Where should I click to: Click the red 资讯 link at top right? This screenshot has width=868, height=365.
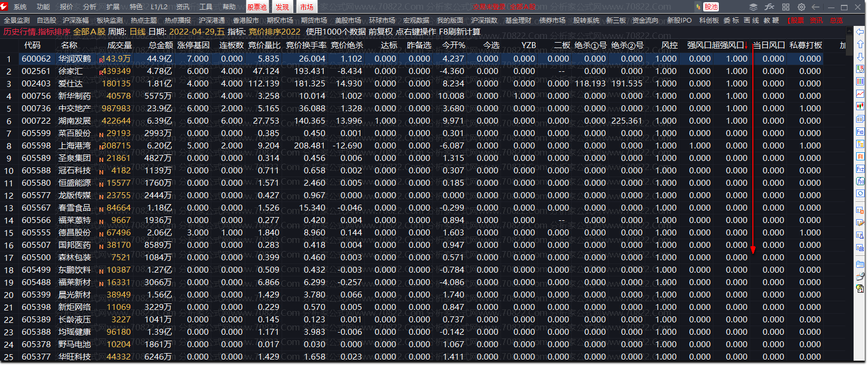[816, 21]
